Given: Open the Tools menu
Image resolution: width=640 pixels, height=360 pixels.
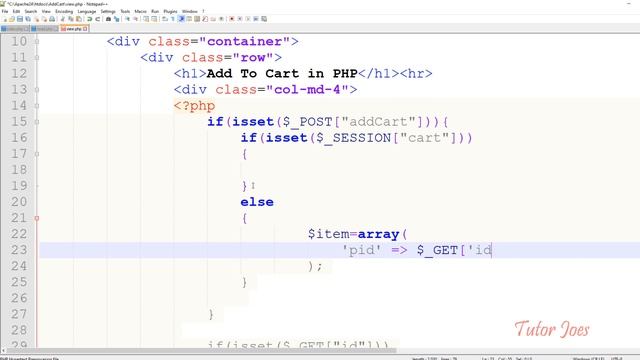Looking at the screenshot, I should (125, 11).
